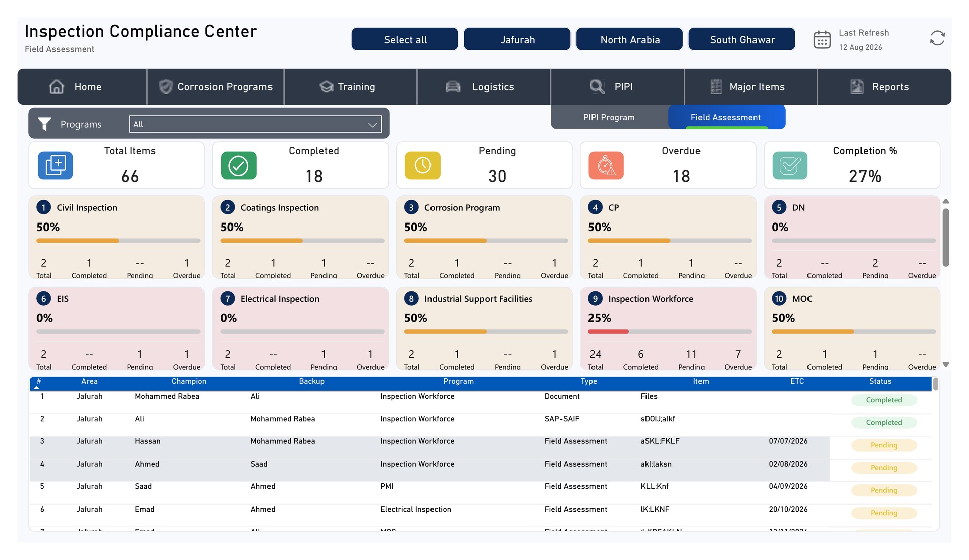969x560 pixels.
Task: Click number badge 1 on Civil Inspection
Action: click(44, 207)
